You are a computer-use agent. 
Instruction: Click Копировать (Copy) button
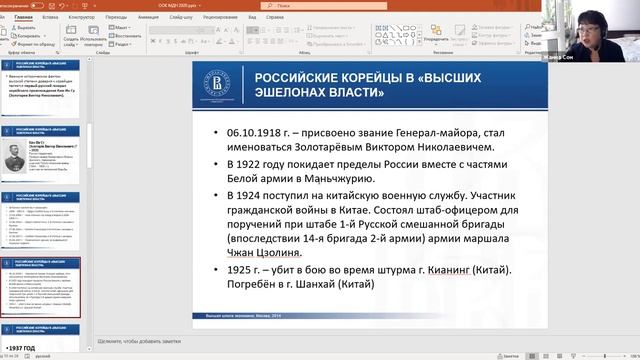click(25, 36)
